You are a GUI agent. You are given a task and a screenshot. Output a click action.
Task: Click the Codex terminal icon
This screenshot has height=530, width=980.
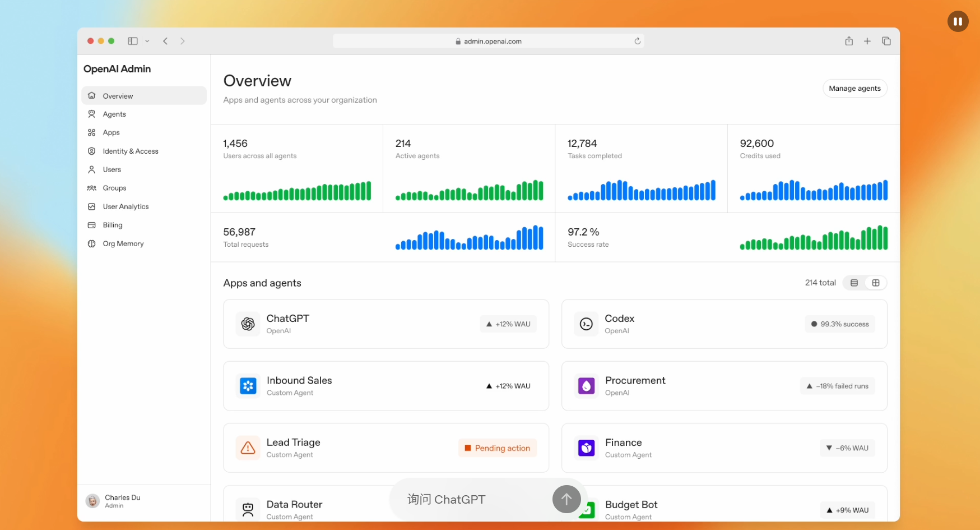pos(586,324)
